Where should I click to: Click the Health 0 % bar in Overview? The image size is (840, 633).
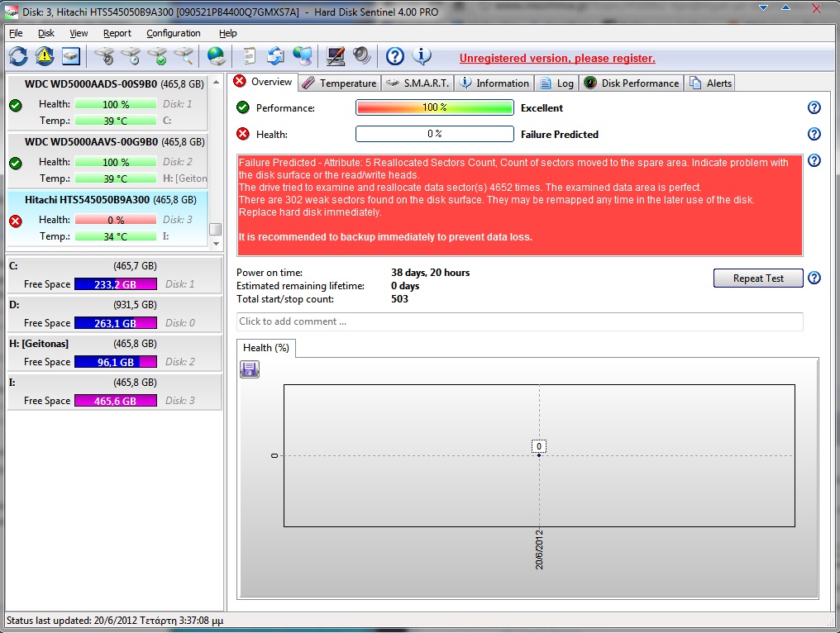click(434, 134)
